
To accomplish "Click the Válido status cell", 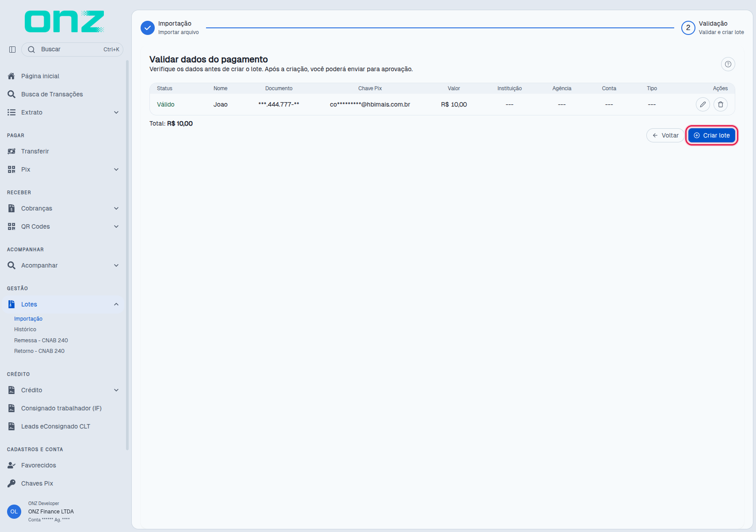I will (166, 104).
